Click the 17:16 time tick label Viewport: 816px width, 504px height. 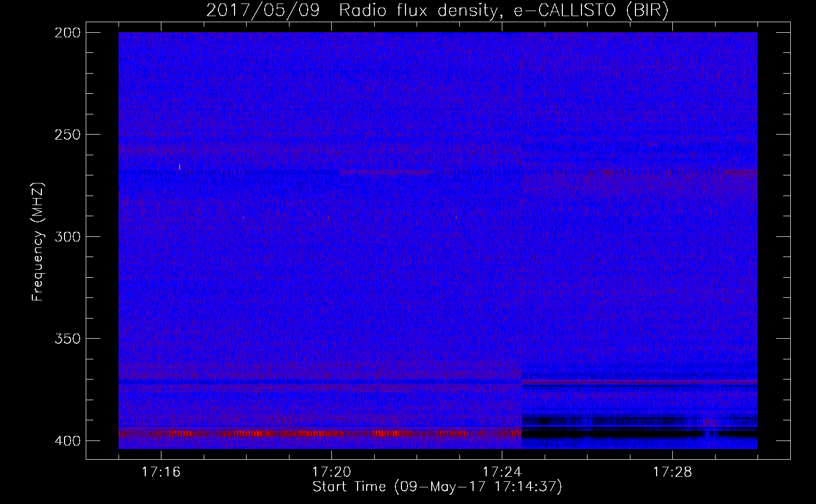point(161,472)
